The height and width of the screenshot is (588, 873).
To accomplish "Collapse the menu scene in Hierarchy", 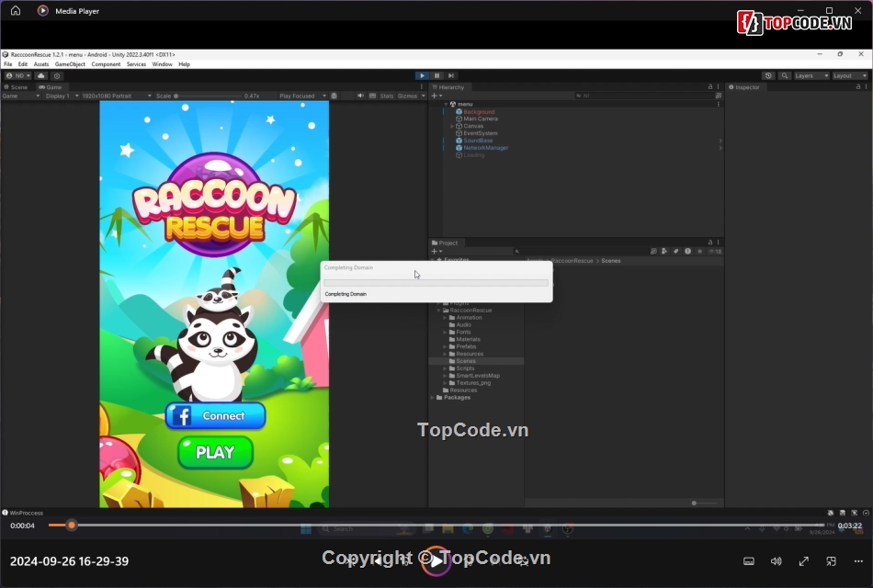I will pyautogui.click(x=446, y=104).
